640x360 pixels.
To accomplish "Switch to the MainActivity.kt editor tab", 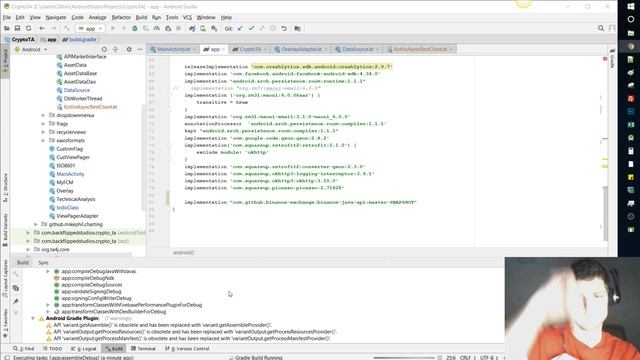I will tap(173, 49).
